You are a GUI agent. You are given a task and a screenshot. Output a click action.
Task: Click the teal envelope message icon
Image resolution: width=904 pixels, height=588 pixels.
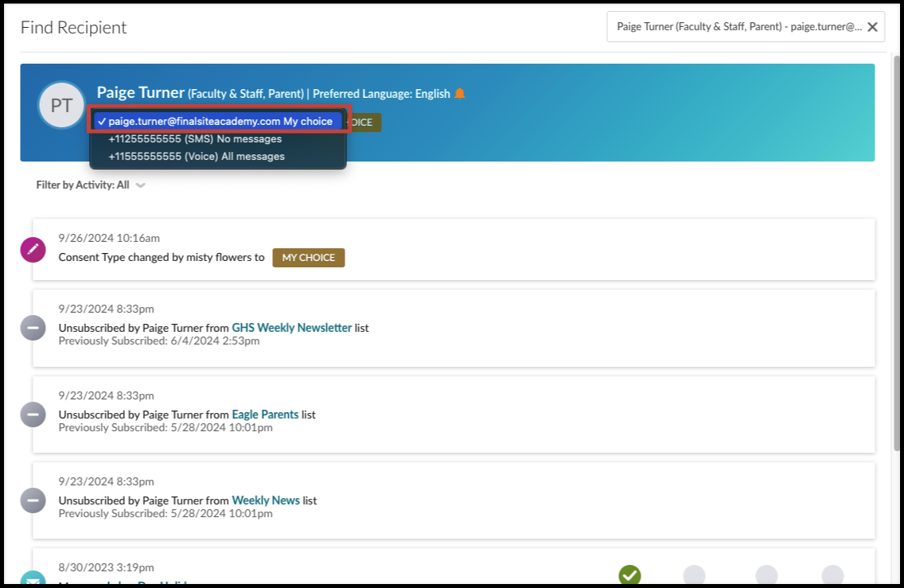(33, 578)
